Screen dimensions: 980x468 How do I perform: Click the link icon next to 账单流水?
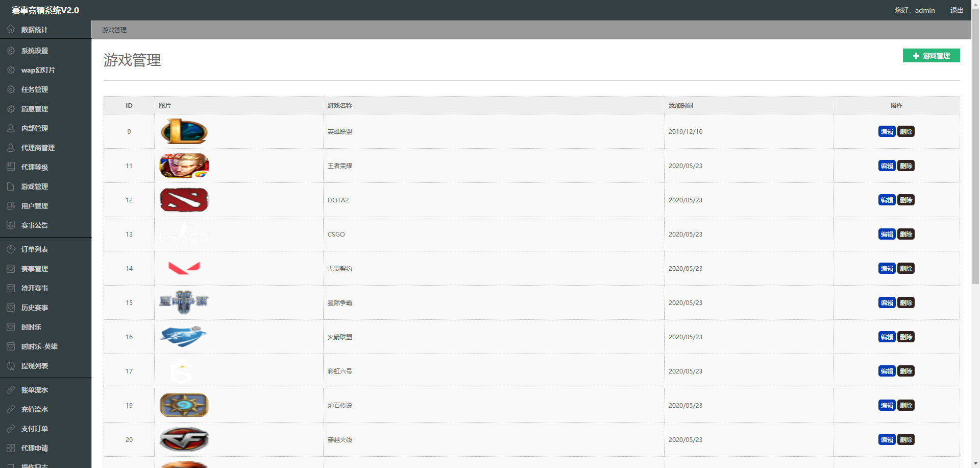11,390
